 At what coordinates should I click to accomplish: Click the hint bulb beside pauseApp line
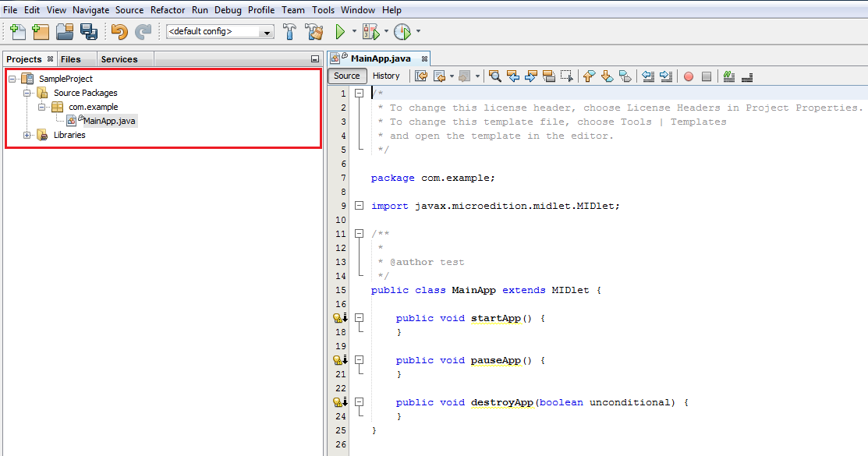click(338, 360)
